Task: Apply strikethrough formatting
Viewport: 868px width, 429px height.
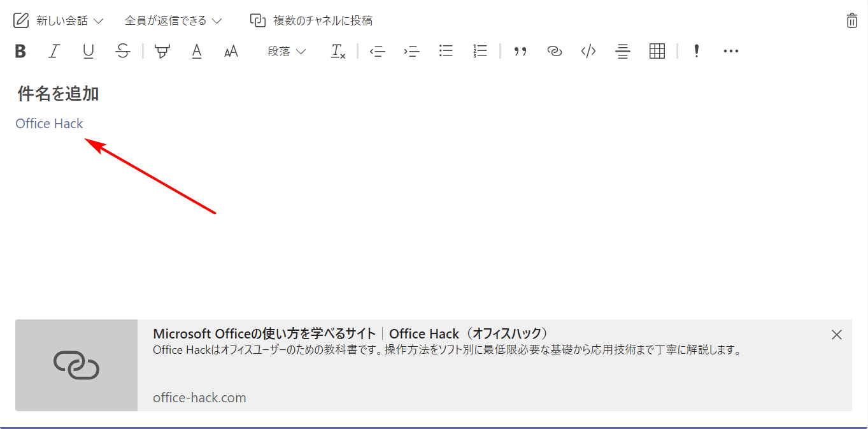Action: pyautogui.click(x=123, y=52)
